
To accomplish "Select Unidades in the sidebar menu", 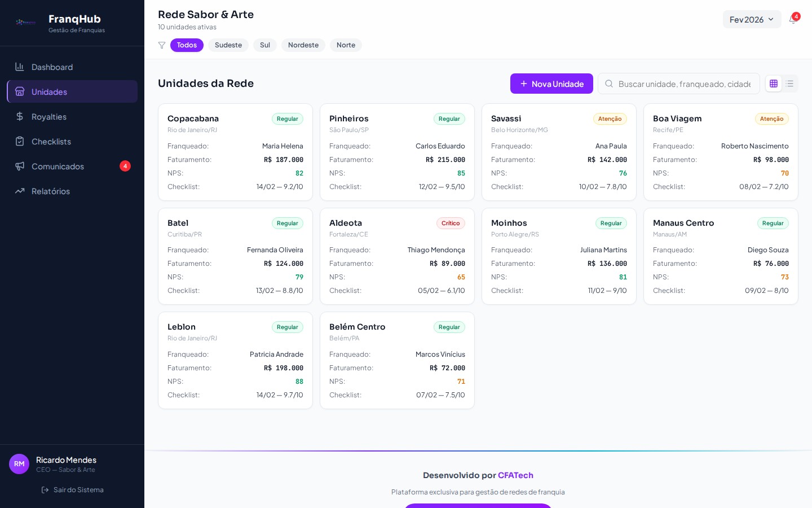I will click(x=49, y=91).
